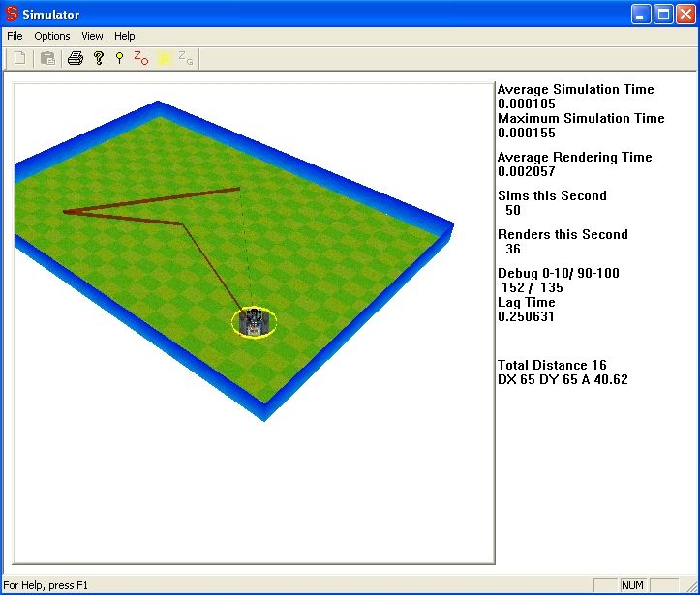Click the yellow starburst toolbar icon
700x595 pixels.
pyautogui.click(x=165, y=59)
